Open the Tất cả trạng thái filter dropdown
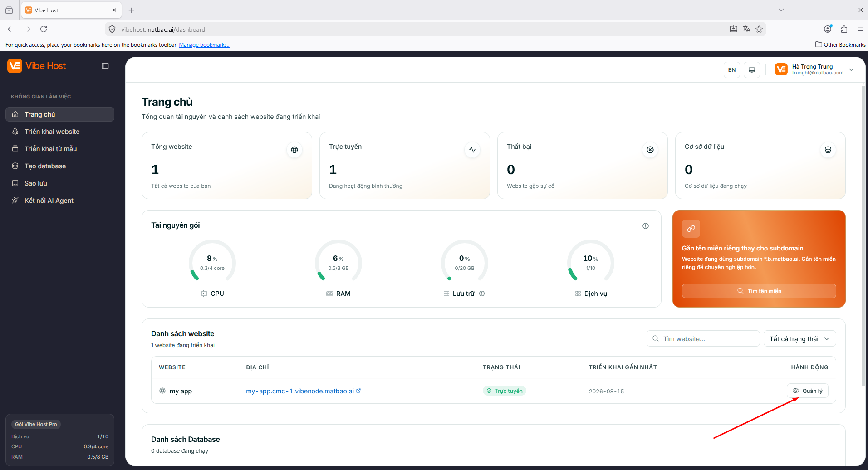 pyautogui.click(x=800, y=338)
